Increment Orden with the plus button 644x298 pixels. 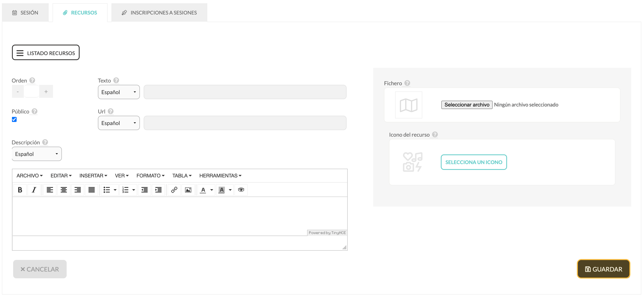click(x=46, y=91)
